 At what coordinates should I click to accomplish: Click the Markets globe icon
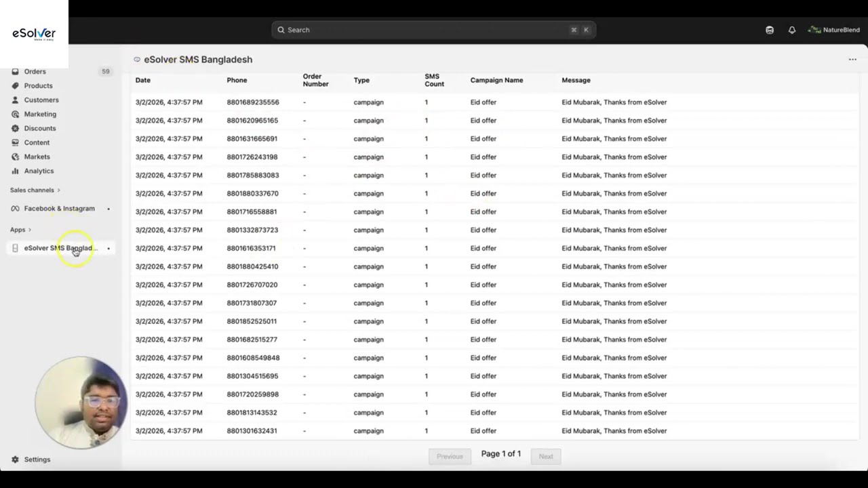pos(15,157)
